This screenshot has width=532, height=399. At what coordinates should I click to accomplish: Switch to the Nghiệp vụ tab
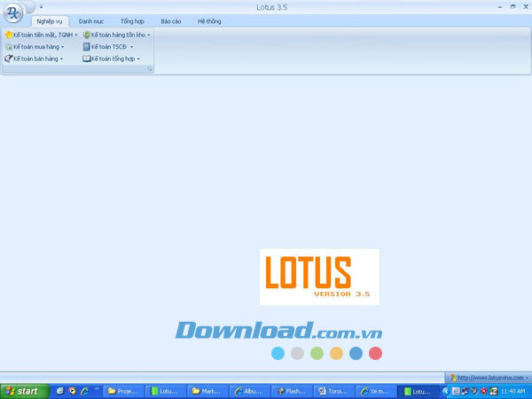click(50, 21)
